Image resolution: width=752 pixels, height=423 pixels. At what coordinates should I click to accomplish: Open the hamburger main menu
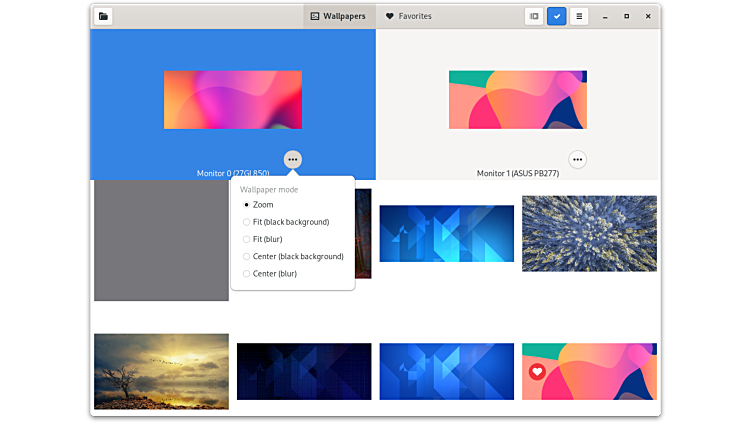tap(579, 16)
